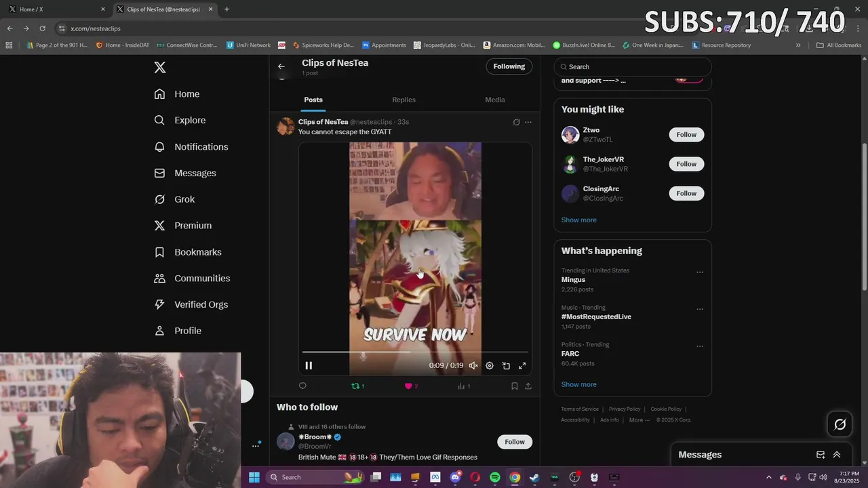Open Amazon.com bookmark
This screenshot has height=488, width=868.
514,45
